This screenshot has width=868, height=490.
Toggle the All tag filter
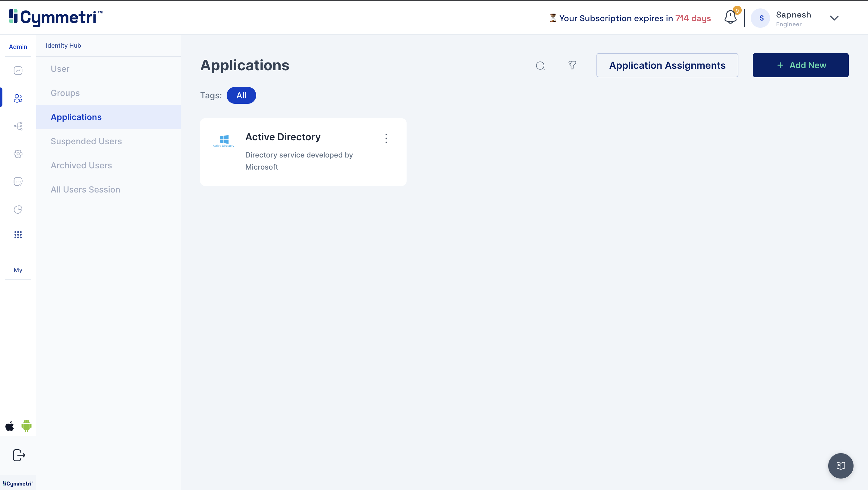[241, 95]
